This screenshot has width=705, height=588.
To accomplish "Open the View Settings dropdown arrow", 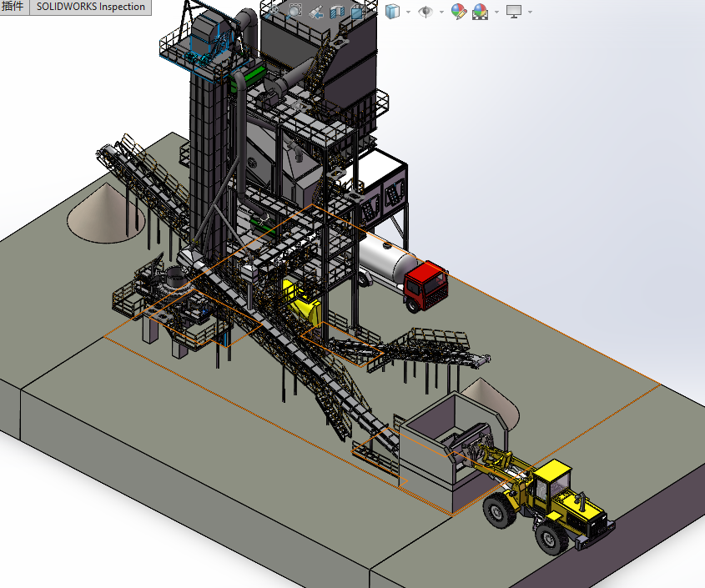I will point(530,13).
